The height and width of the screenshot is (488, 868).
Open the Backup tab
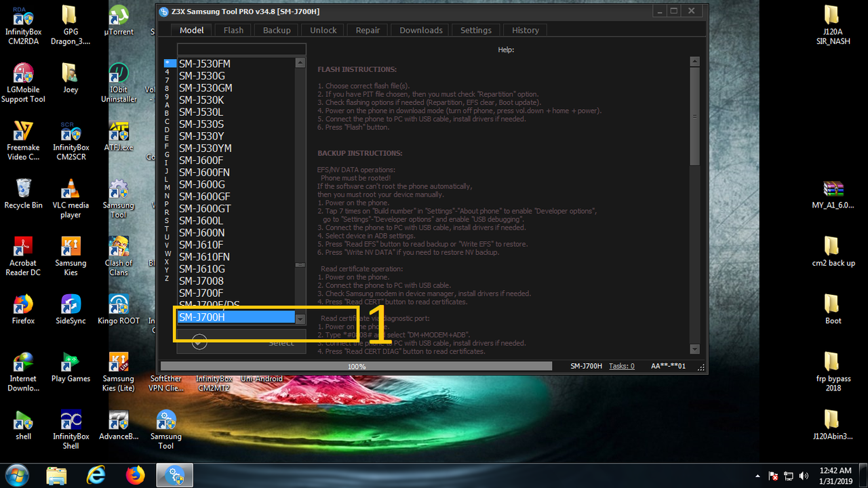tap(277, 30)
